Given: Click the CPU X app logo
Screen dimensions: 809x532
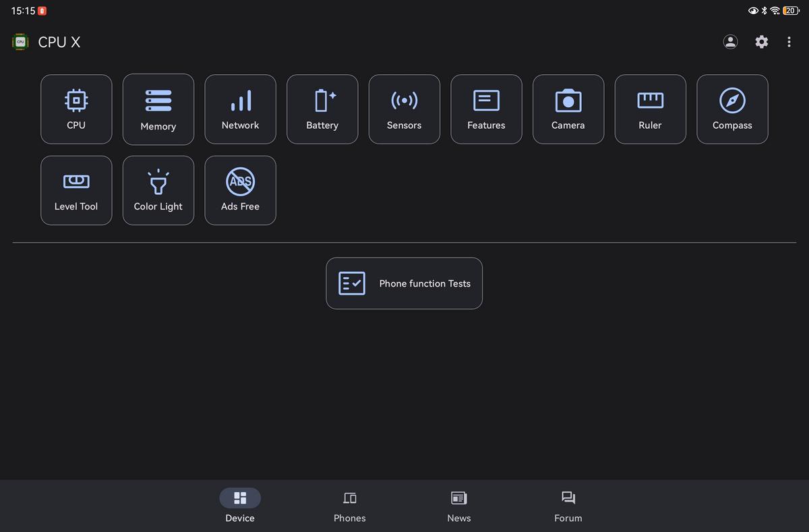Looking at the screenshot, I should click(x=20, y=42).
